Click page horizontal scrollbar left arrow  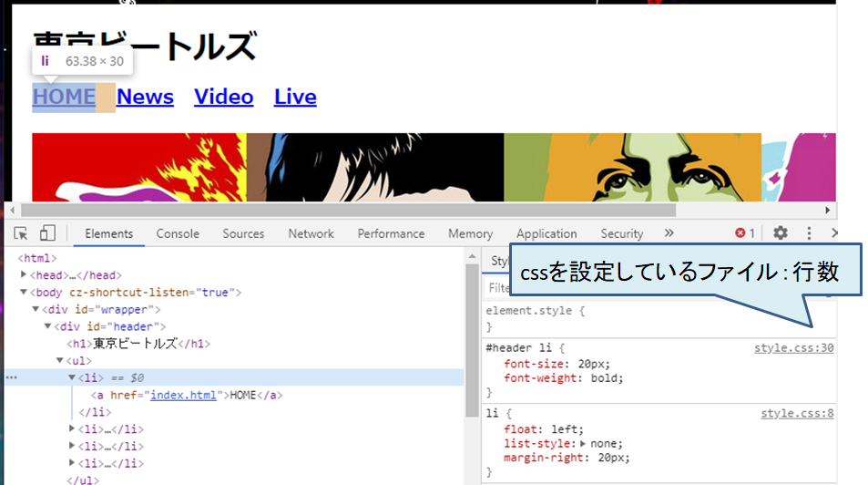coord(13,211)
